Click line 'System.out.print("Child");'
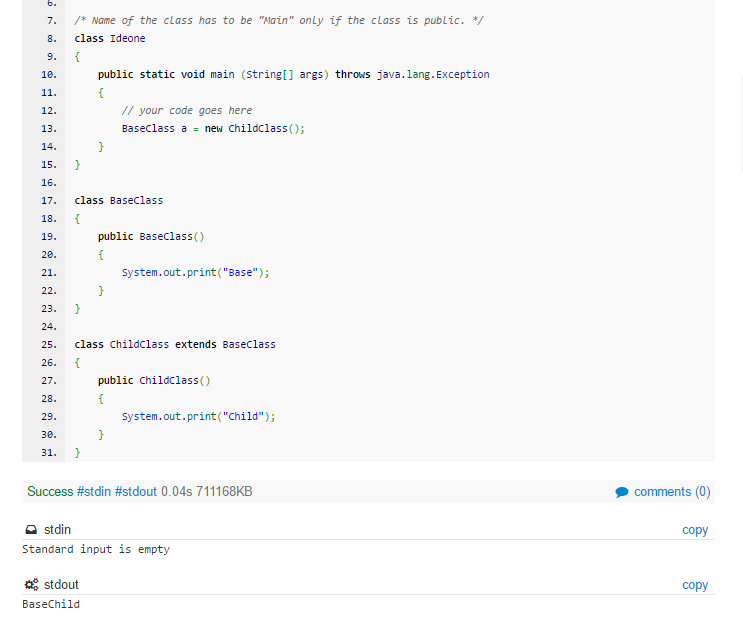743x628 pixels. tap(198, 417)
